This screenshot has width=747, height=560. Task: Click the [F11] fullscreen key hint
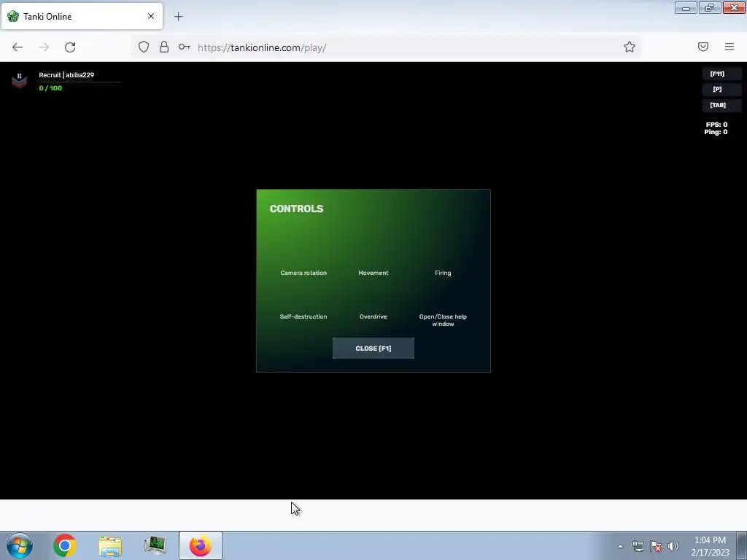point(721,74)
